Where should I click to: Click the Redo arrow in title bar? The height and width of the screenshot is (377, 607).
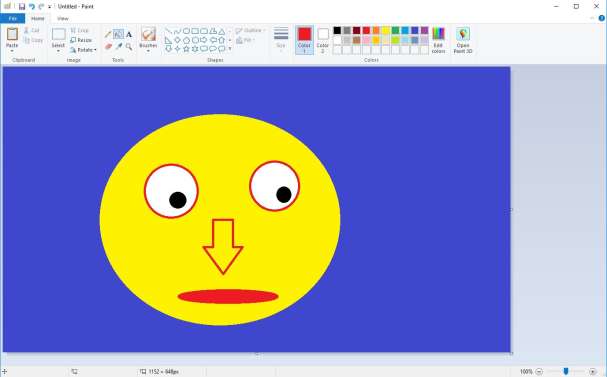click(x=41, y=7)
